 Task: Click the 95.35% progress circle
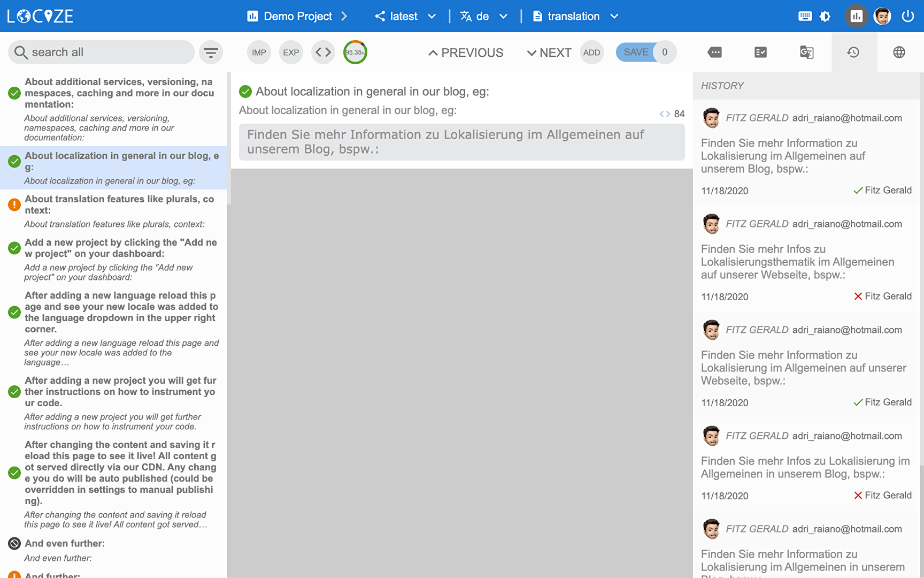point(355,52)
